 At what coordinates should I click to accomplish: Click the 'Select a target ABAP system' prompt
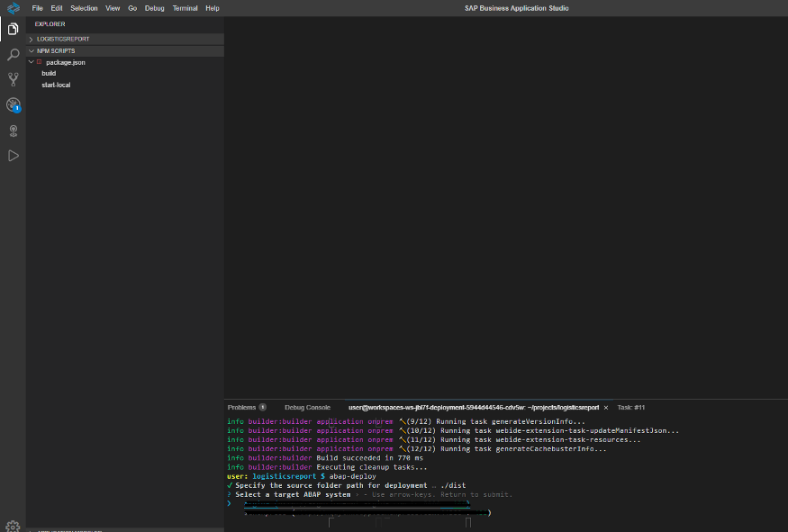click(293, 495)
